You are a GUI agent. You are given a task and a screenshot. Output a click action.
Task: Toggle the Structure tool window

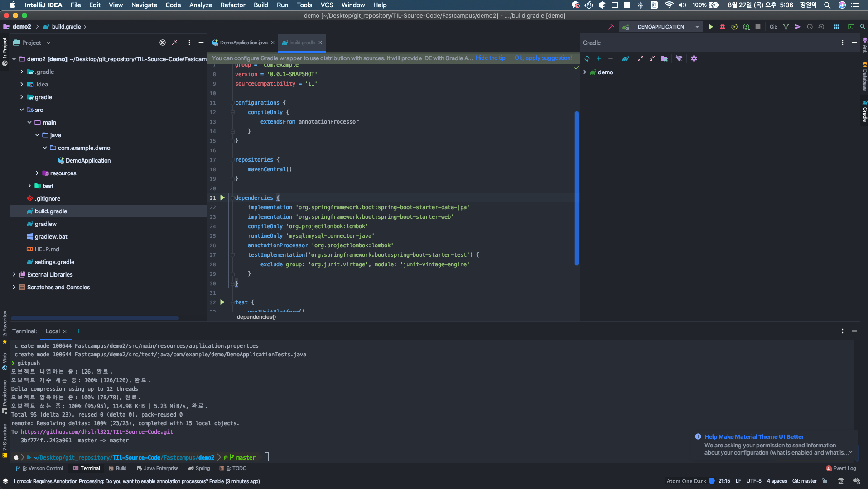[5, 441]
